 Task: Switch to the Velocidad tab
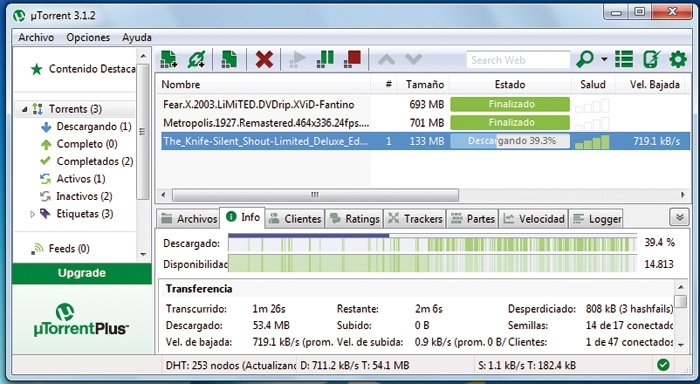point(534,219)
